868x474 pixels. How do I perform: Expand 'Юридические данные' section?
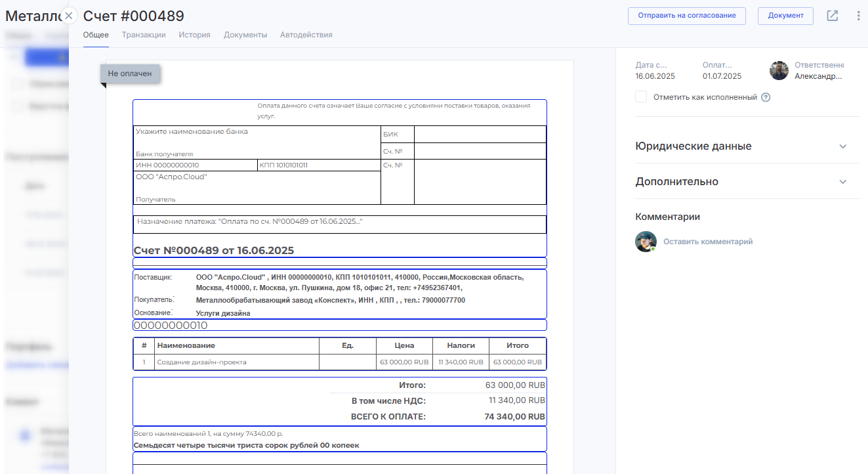point(693,146)
